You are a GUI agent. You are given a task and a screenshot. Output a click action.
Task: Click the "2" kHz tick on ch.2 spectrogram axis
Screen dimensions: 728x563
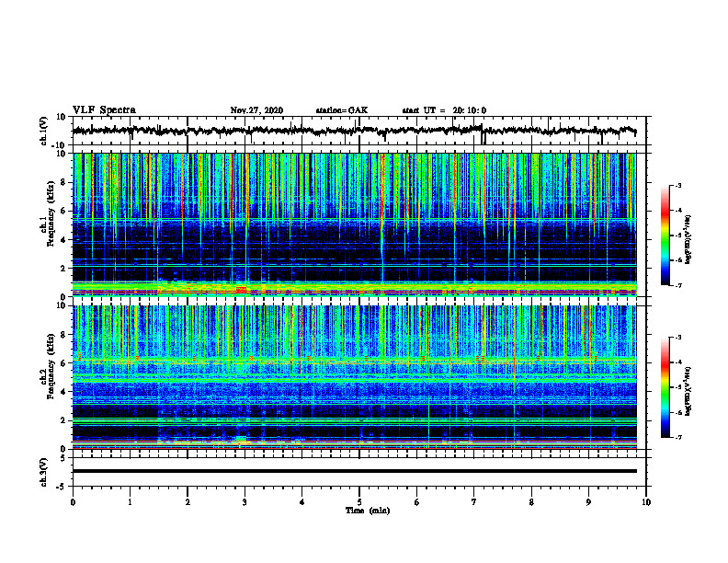63,420
